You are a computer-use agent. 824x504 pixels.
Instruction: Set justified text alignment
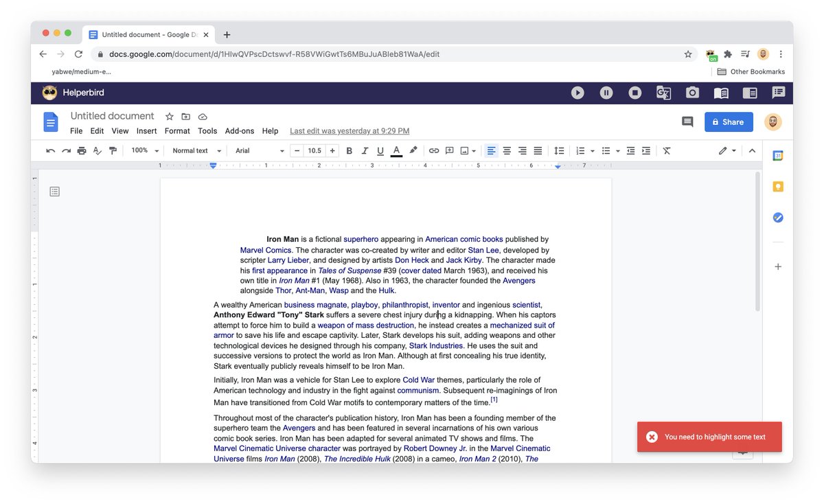coord(538,150)
